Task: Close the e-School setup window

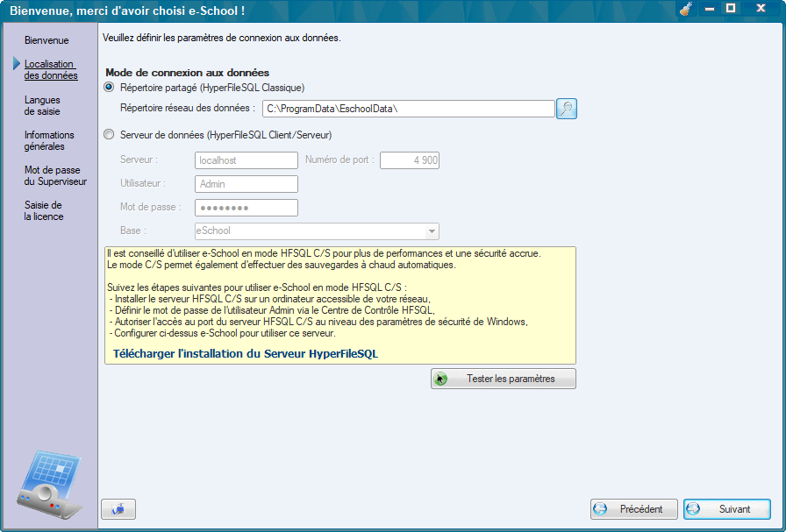Action: 761,9
